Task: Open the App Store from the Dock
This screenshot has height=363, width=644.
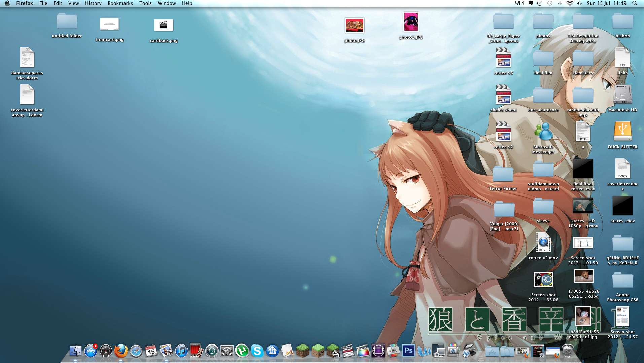Action: point(91,350)
